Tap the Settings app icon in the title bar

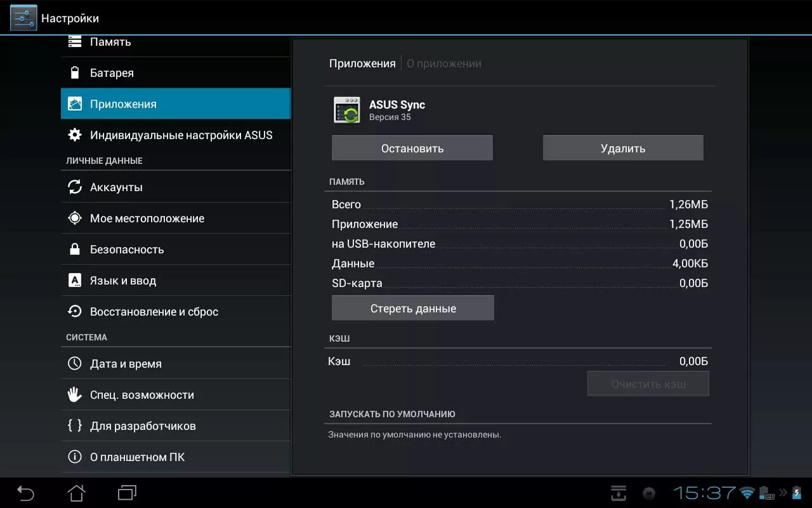[23, 18]
